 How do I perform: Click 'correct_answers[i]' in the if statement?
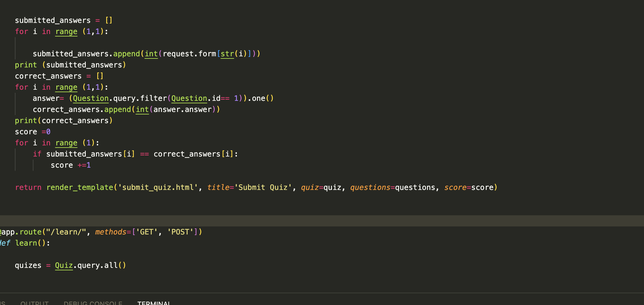coord(194,154)
